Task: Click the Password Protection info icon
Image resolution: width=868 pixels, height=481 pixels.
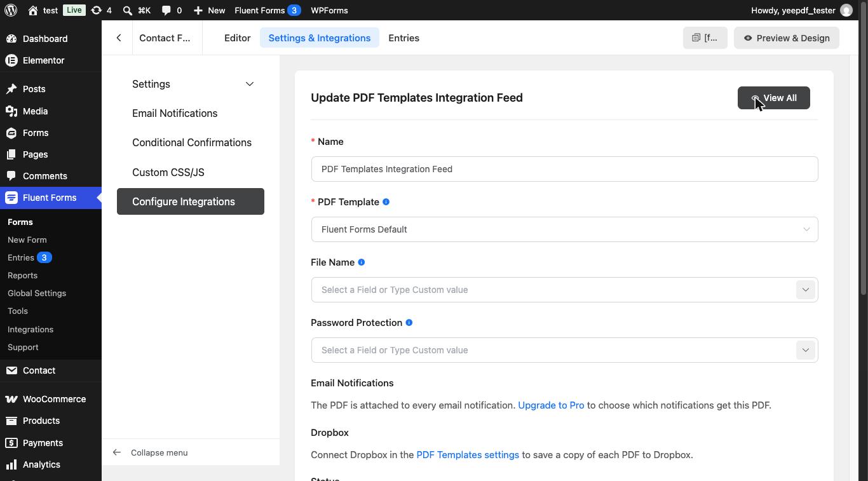Action: (x=409, y=323)
